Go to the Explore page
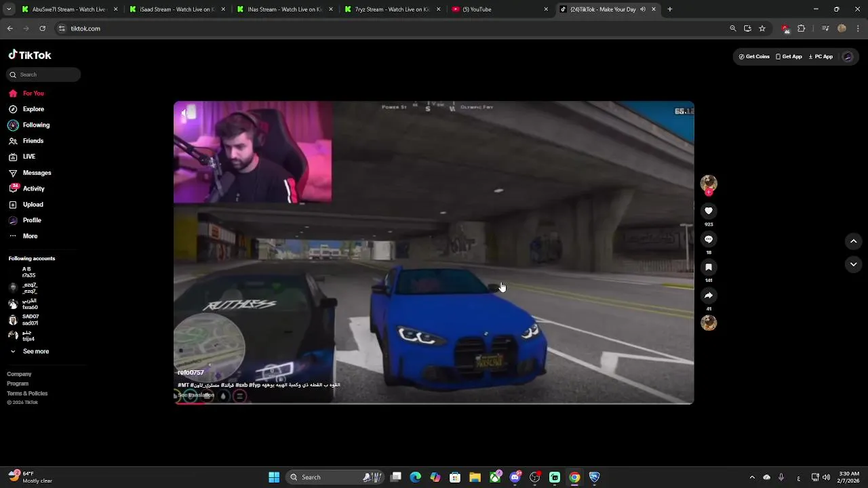The height and width of the screenshot is (488, 868). (26, 109)
